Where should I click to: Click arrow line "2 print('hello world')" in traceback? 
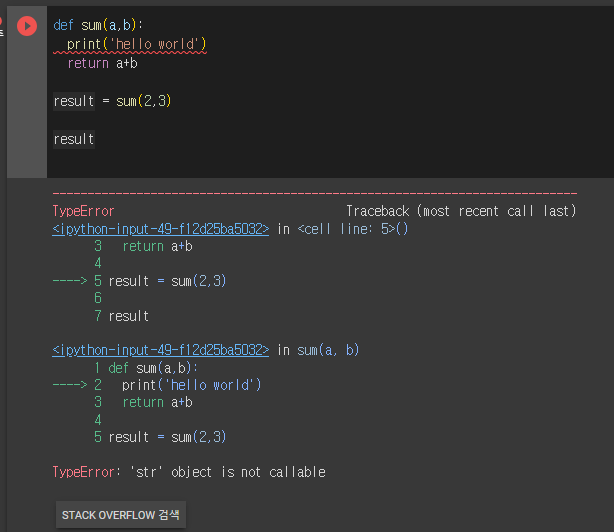(157, 385)
